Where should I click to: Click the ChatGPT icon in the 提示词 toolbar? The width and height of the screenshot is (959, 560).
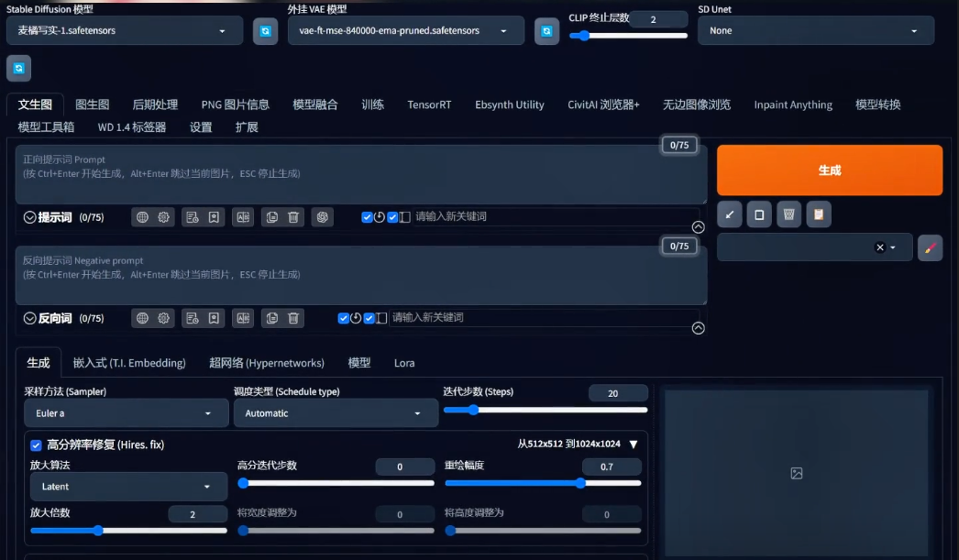click(321, 217)
